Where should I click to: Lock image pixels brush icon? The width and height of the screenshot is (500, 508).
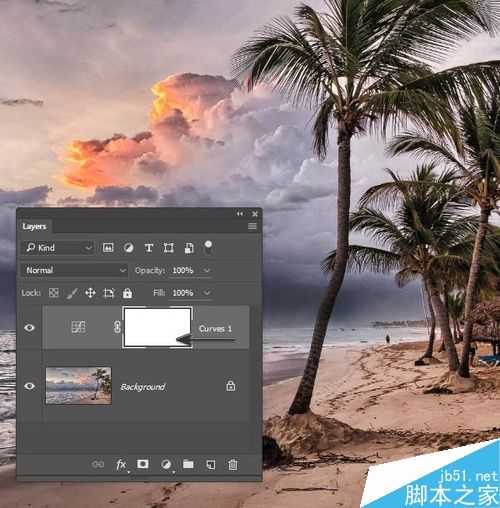click(72, 293)
